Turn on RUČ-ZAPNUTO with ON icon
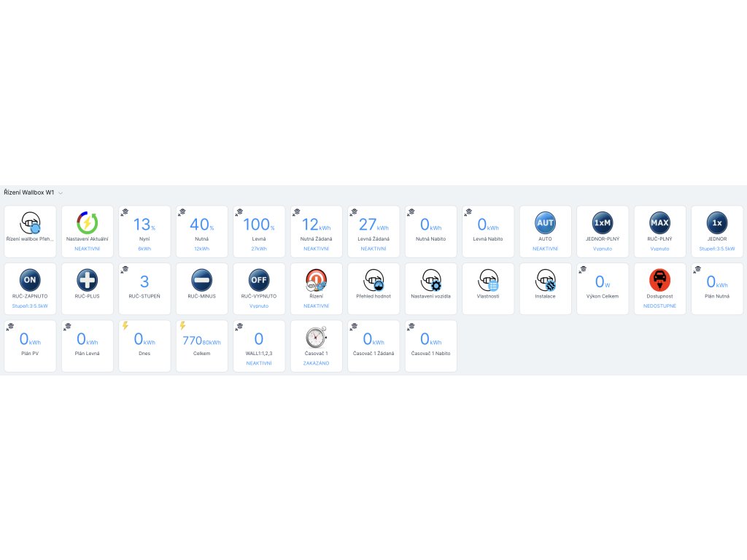The image size is (747, 560). 30,280
